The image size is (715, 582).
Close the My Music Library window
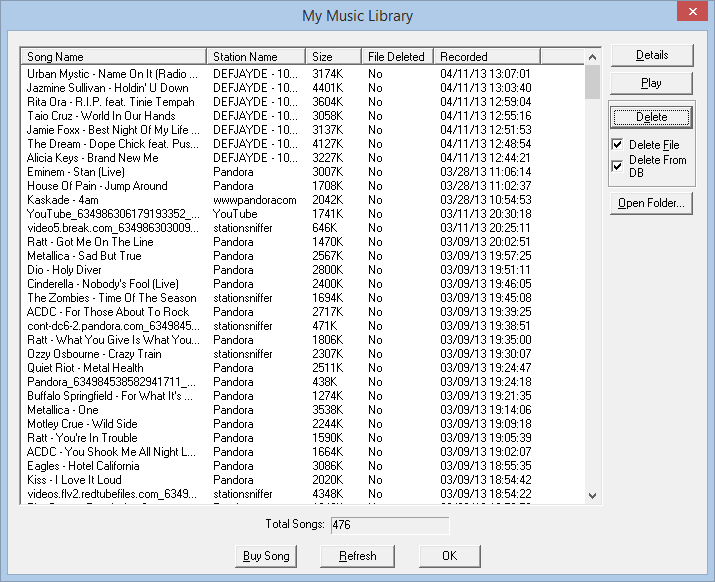pos(692,11)
